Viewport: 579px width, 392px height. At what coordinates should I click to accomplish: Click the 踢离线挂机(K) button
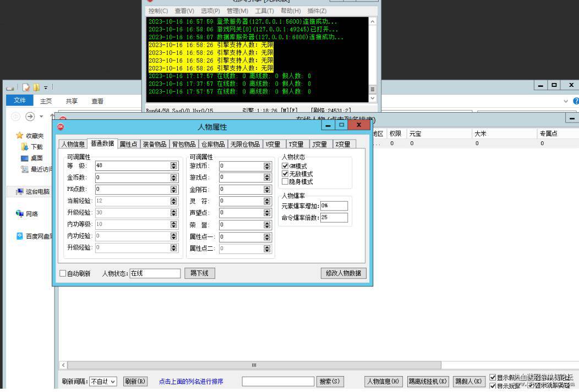click(x=428, y=382)
